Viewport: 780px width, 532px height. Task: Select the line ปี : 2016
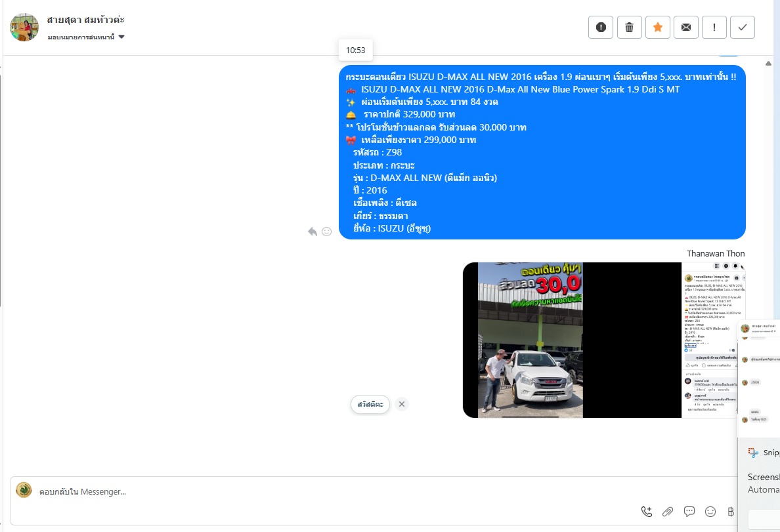370,190
